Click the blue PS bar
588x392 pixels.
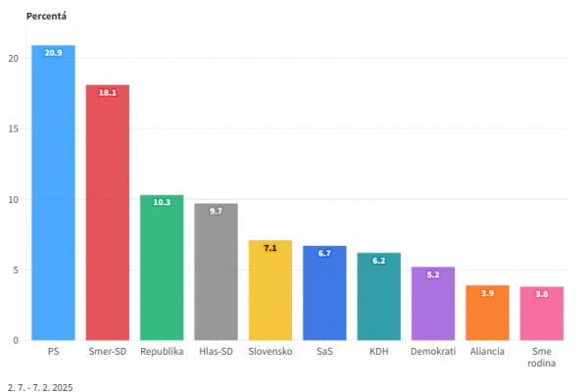53,196
